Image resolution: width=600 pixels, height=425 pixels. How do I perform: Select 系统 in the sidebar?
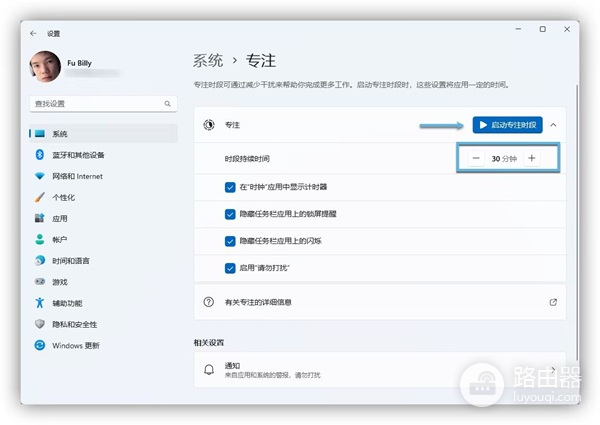pyautogui.click(x=60, y=134)
